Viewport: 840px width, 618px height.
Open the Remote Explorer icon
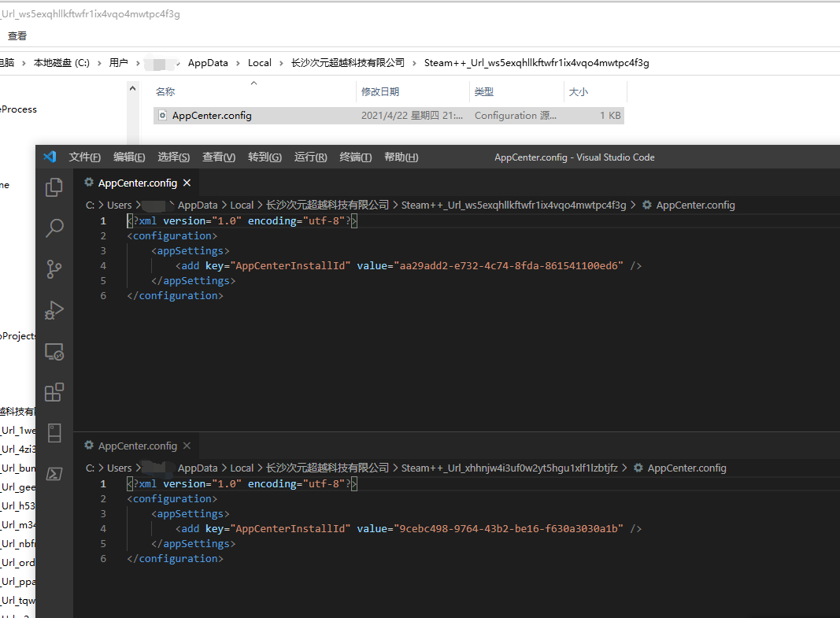(x=54, y=351)
